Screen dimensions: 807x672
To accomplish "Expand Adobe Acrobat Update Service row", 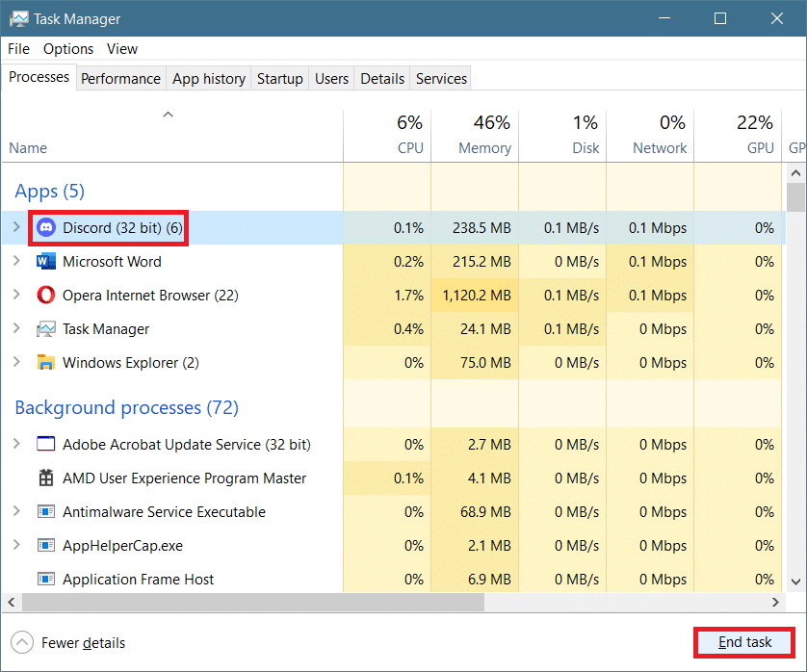I will click(x=16, y=444).
